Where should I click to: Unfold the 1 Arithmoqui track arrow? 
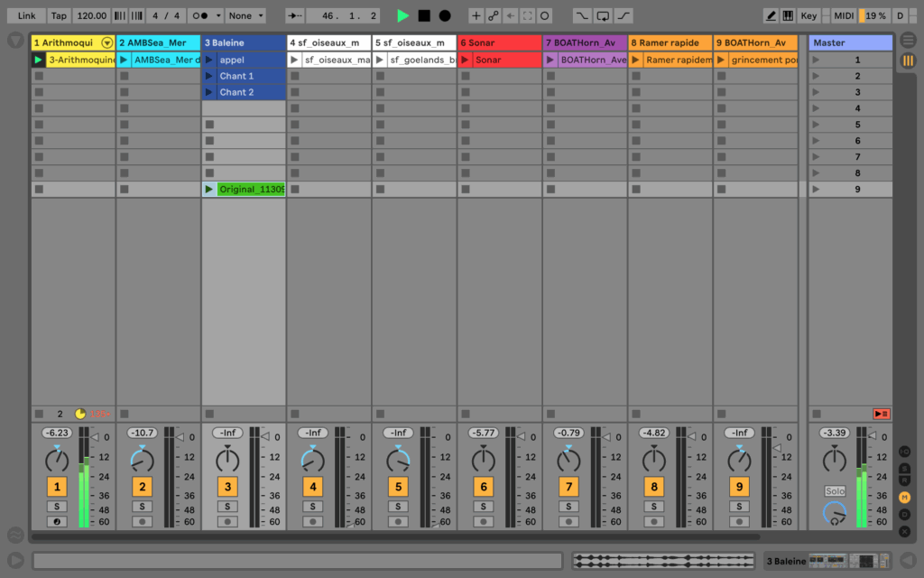coord(107,42)
